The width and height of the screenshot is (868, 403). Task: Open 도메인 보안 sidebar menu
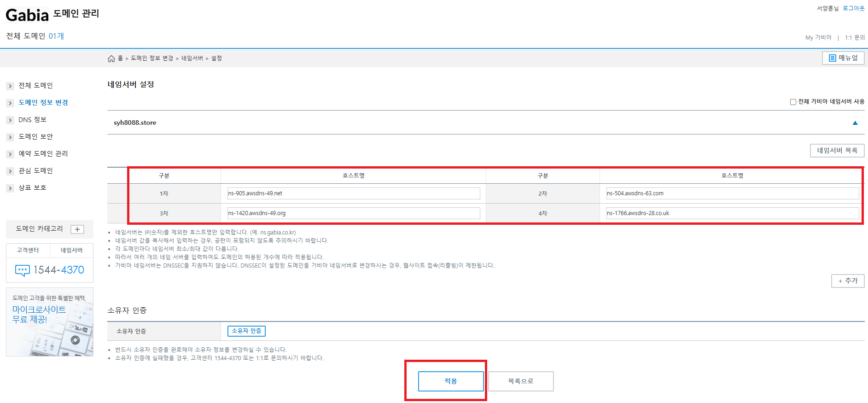pos(35,137)
